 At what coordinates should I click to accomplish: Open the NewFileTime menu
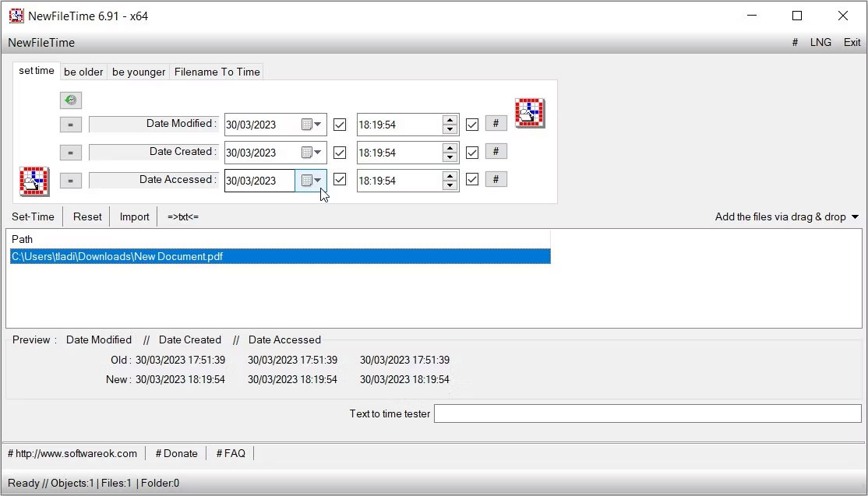pos(41,43)
